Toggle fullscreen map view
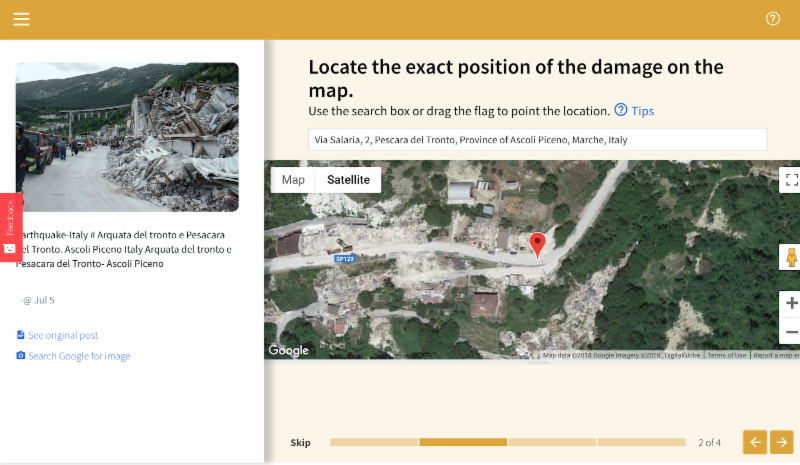The height and width of the screenshot is (465, 800). click(x=791, y=180)
